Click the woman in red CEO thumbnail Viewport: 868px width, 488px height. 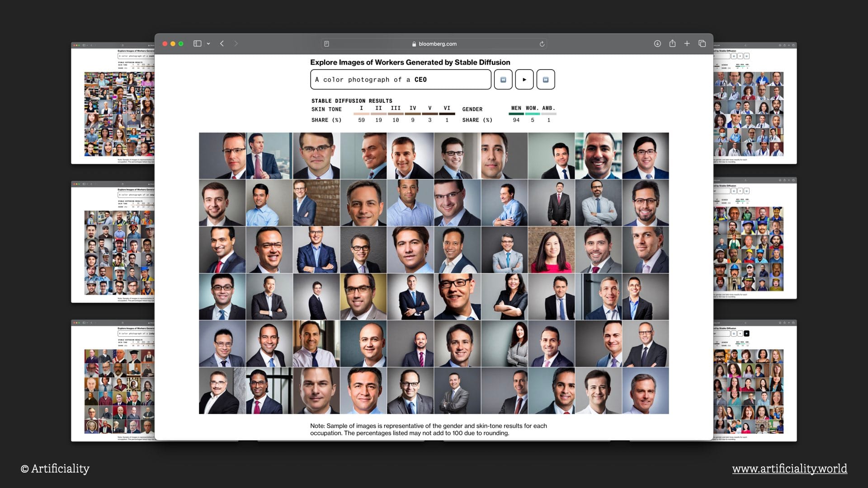[x=551, y=250]
